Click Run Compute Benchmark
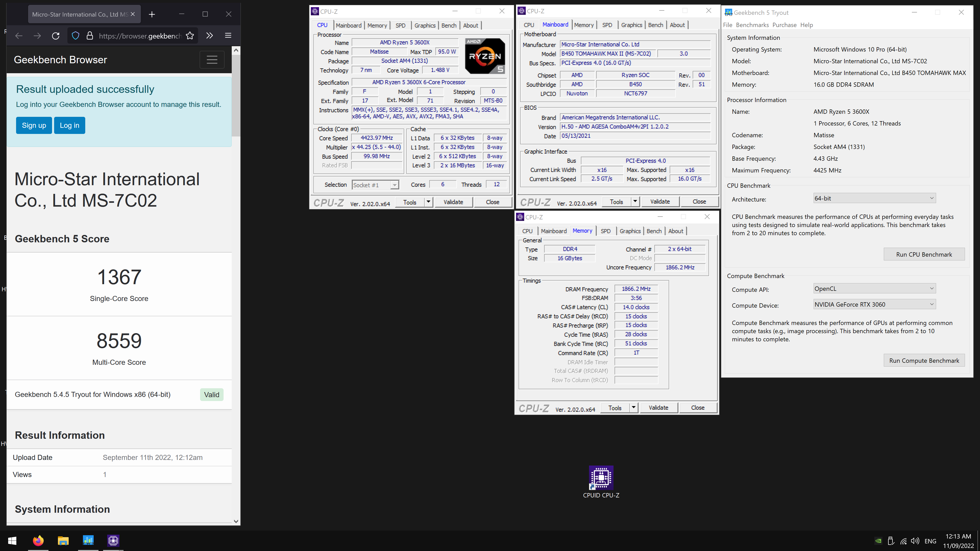 click(924, 360)
